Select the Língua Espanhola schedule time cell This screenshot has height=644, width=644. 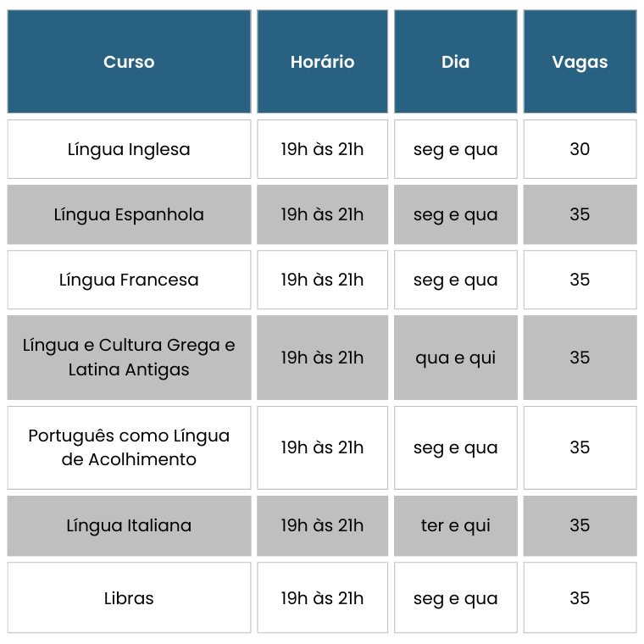(322, 214)
